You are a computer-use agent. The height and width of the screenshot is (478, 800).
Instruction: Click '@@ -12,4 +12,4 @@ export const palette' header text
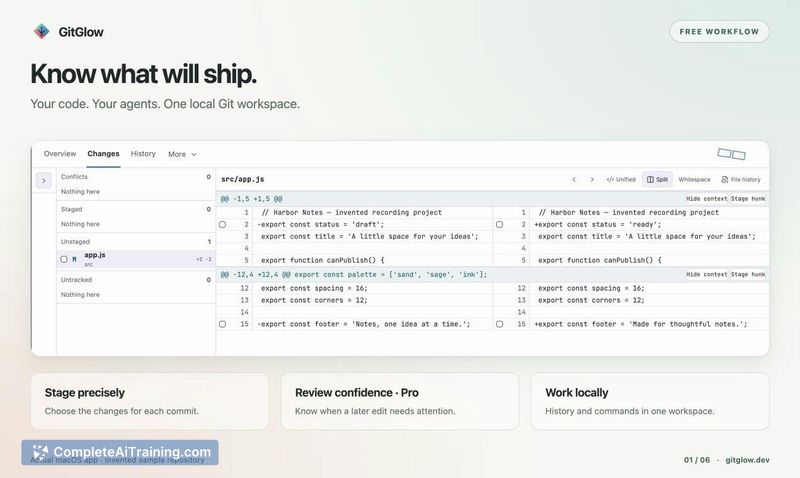coord(354,274)
